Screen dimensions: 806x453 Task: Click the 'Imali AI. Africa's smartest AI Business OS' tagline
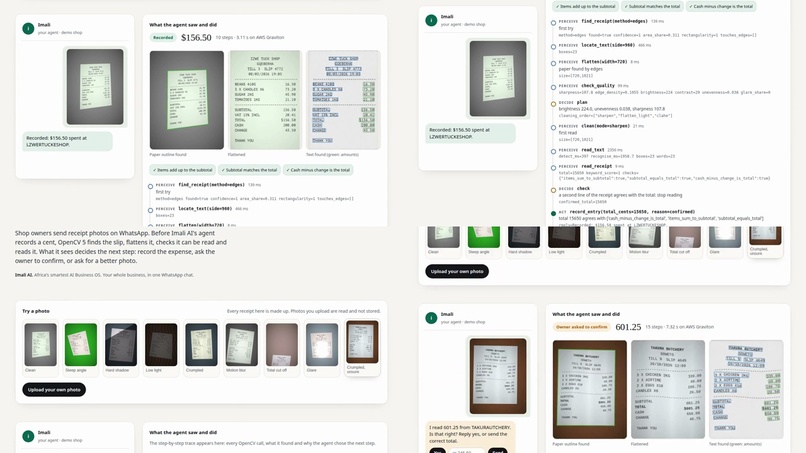pos(104,275)
